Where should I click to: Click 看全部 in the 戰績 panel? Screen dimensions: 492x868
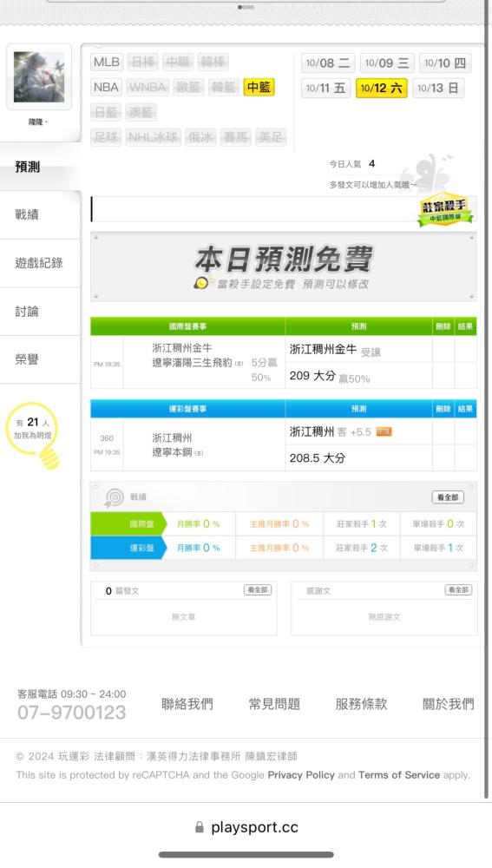[x=448, y=497]
